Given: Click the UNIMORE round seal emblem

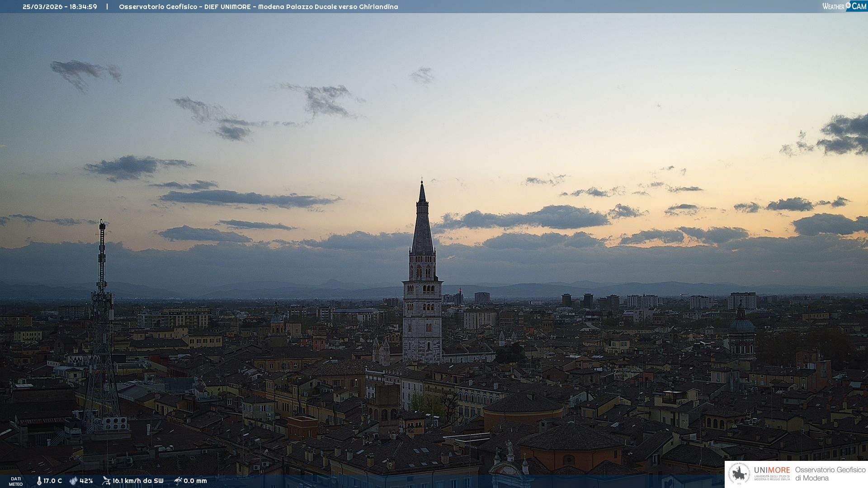Looking at the screenshot, I should click(740, 474).
